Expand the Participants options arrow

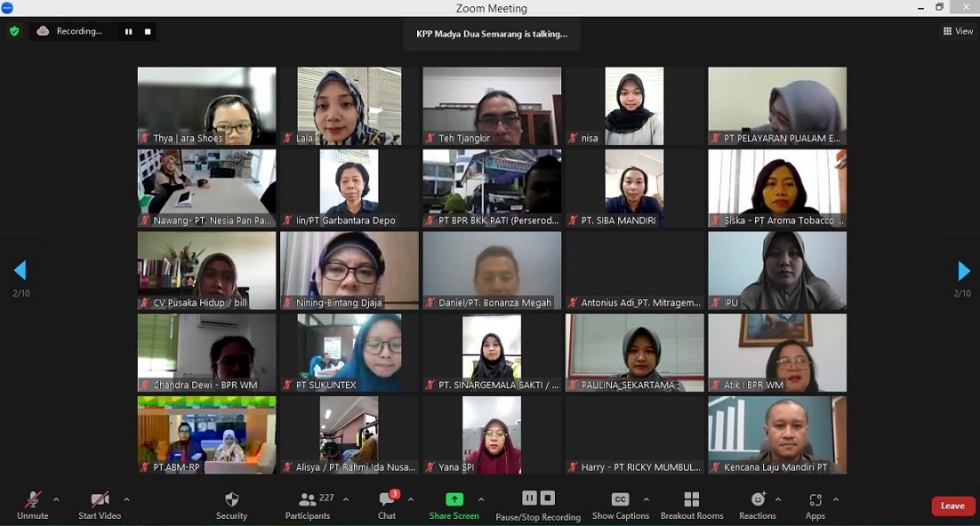346,499
